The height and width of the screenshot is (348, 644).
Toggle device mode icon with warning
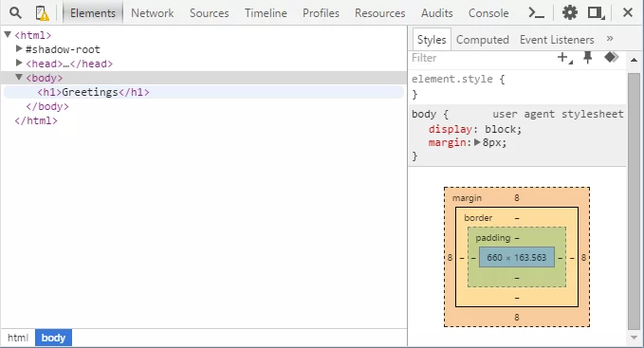[42, 13]
